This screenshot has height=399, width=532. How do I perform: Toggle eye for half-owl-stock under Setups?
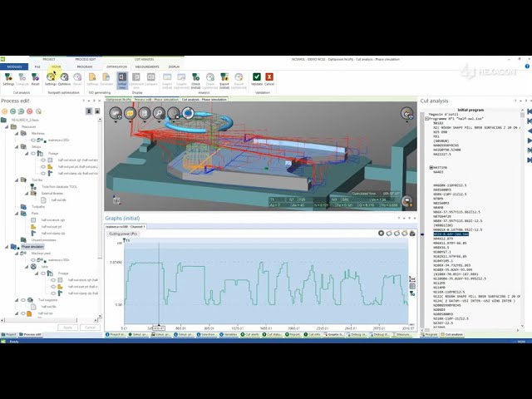(43, 160)
